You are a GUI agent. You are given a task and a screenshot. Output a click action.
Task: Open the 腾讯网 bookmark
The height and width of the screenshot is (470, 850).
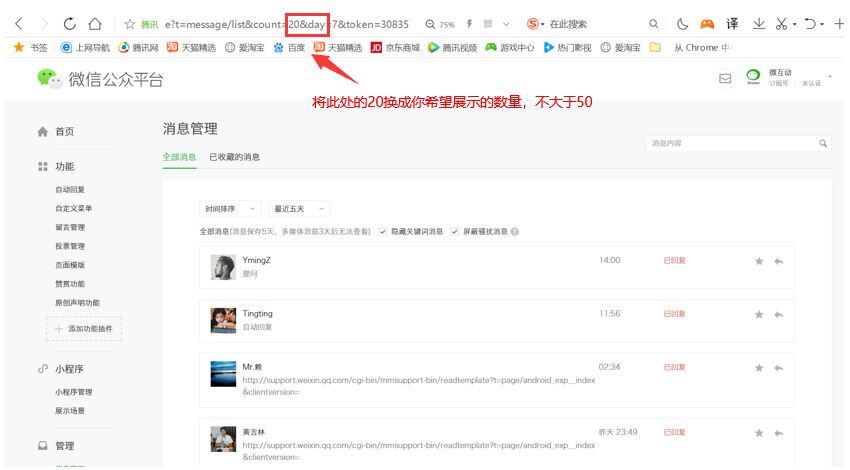(138, 48)
